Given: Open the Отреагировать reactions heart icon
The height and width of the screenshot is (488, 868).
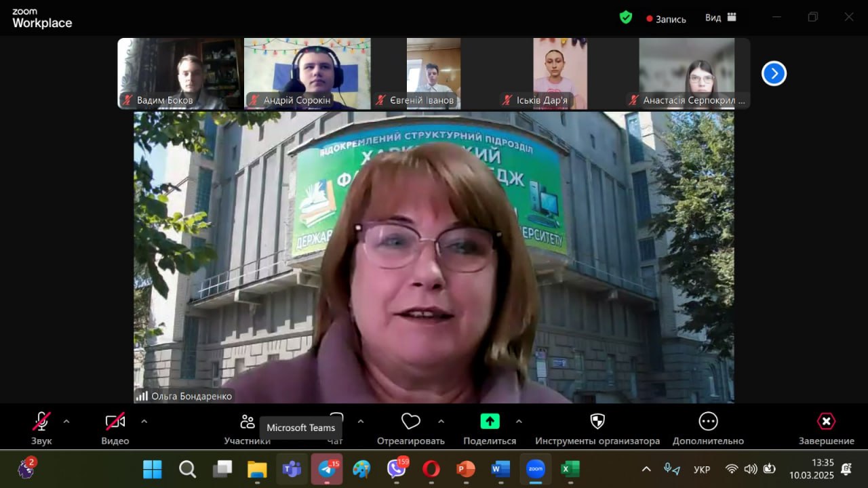Looking at the screenshot, I should click(x=411, y=422).
